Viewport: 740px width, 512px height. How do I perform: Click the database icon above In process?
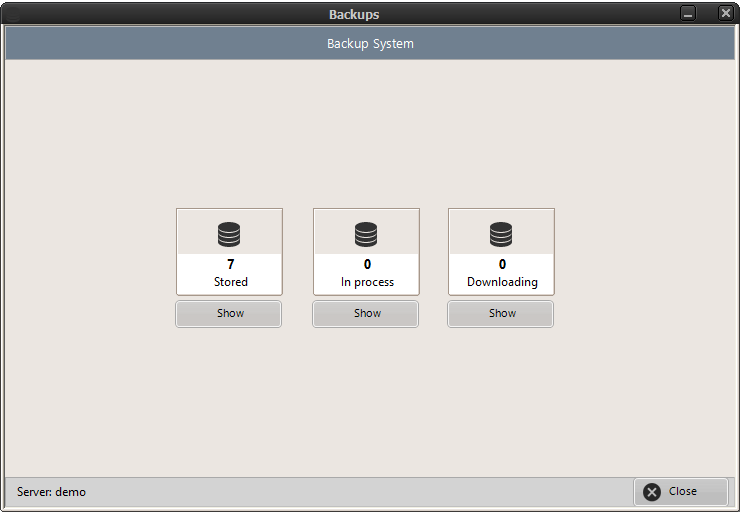[x=366, y=235]
